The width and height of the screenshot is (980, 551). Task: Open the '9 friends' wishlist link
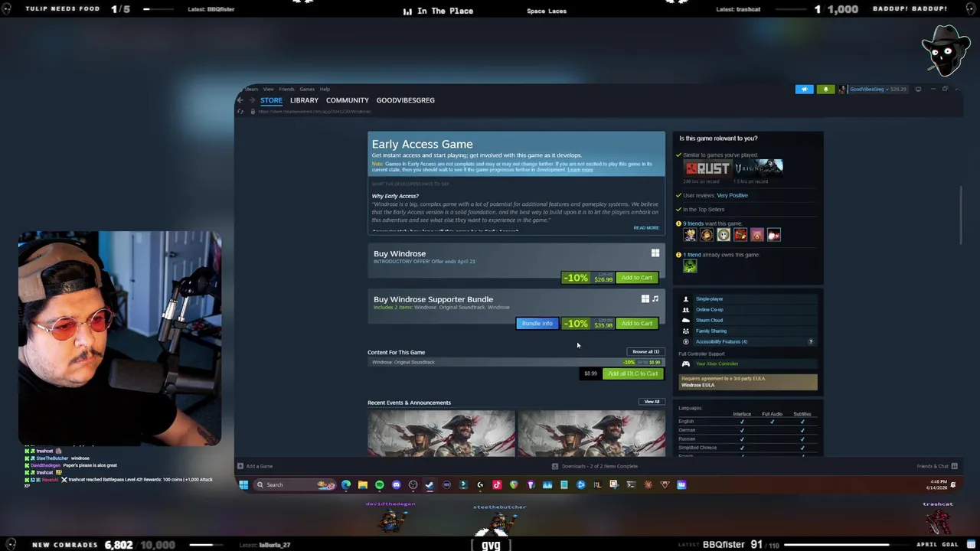point(694,223)
